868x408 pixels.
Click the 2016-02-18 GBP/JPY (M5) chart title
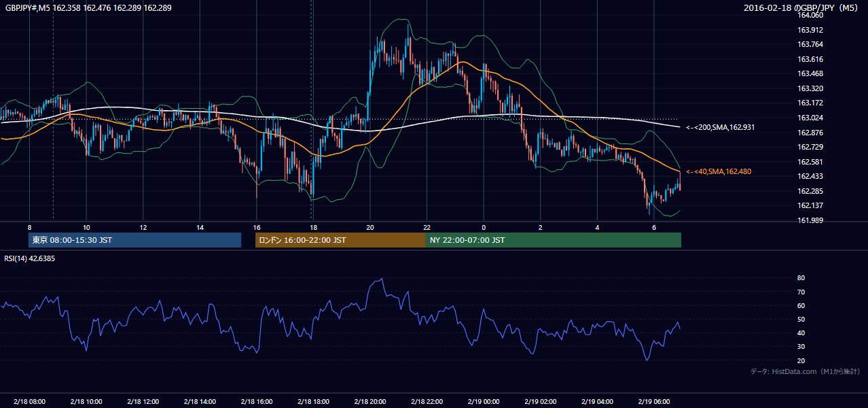[801, 8]
